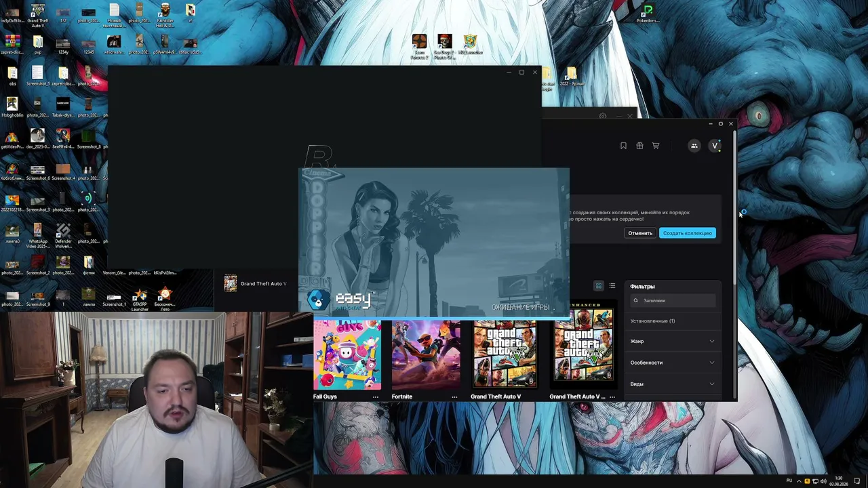Select the WhatsApp Video file icon

coord(37,236)
